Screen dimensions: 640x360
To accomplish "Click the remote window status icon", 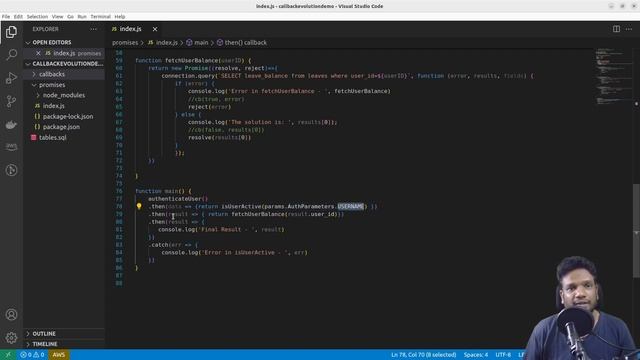I will [8, 355].
